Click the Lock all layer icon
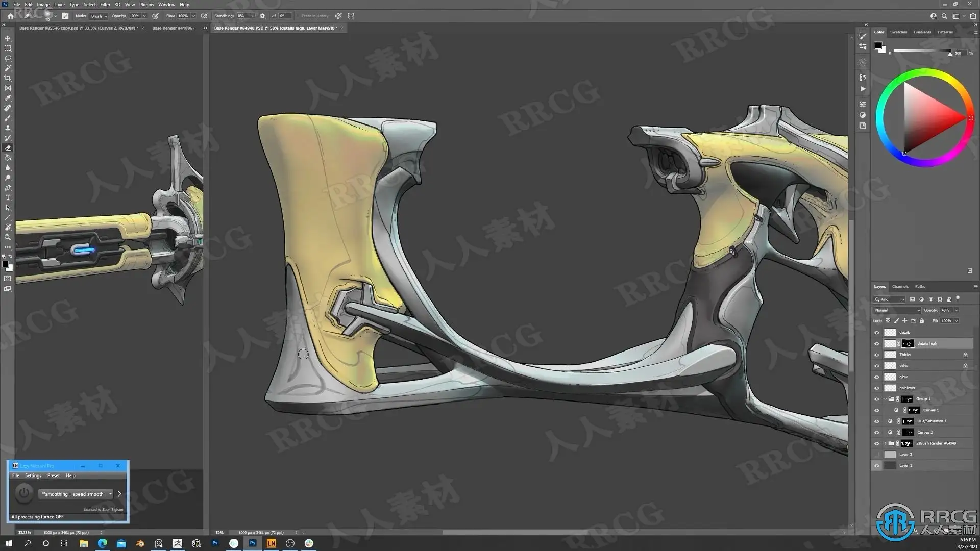The image size is (980, 551). pos(922,321)
